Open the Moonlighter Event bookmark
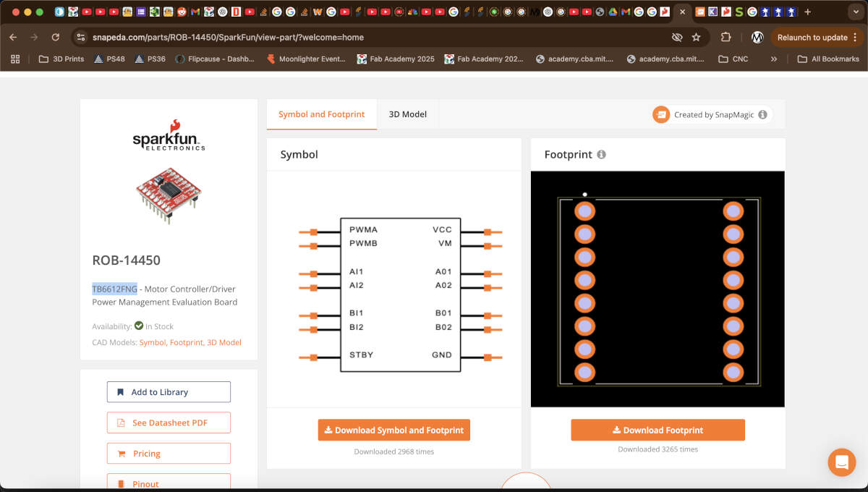 [306, 59]
